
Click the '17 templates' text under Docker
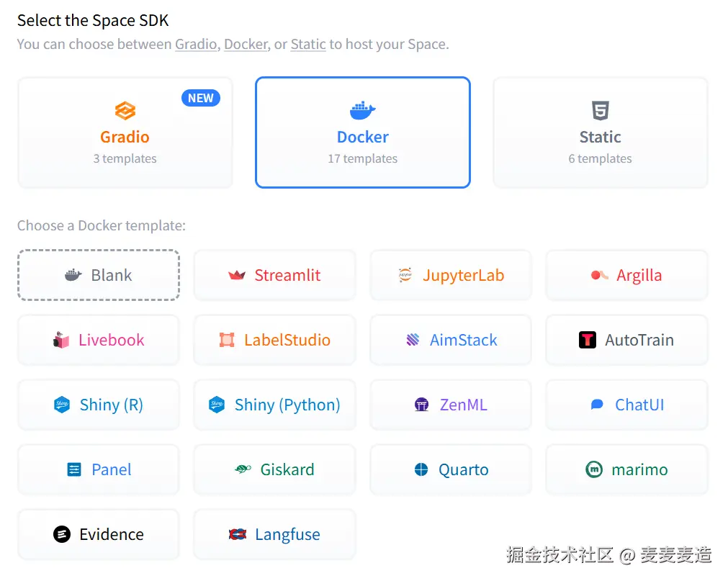[363, 158]
